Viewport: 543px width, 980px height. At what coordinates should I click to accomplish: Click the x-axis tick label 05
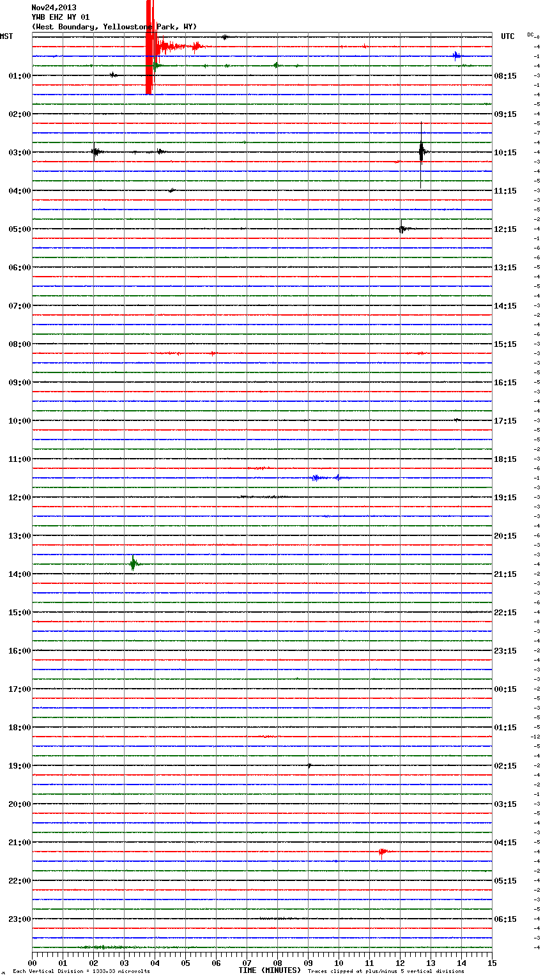tap(185, 963)
